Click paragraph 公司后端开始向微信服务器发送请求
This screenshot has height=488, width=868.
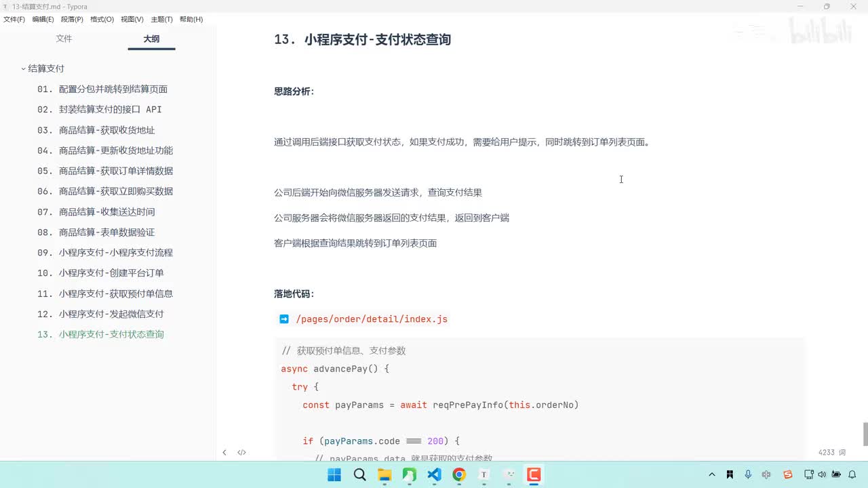click(x=378, y=192)
